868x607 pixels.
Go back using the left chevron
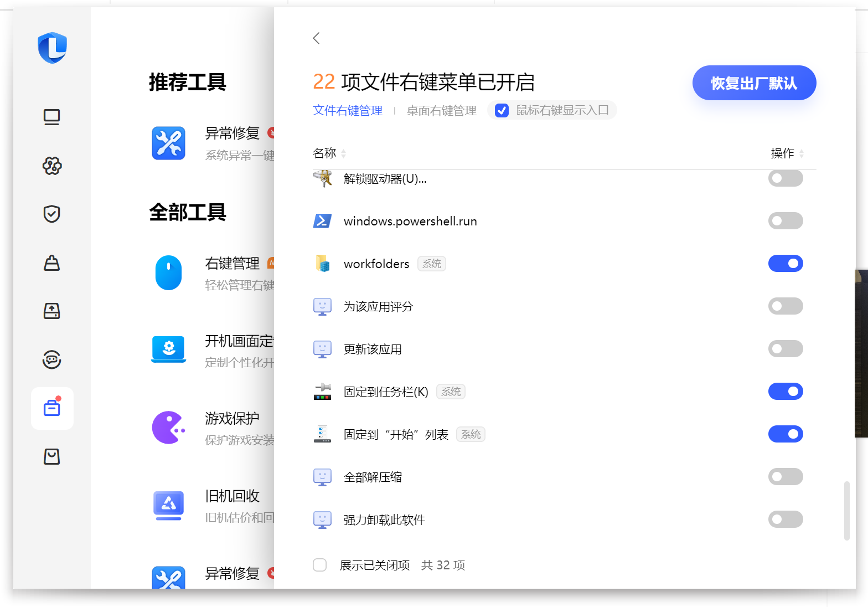(316, 38)
